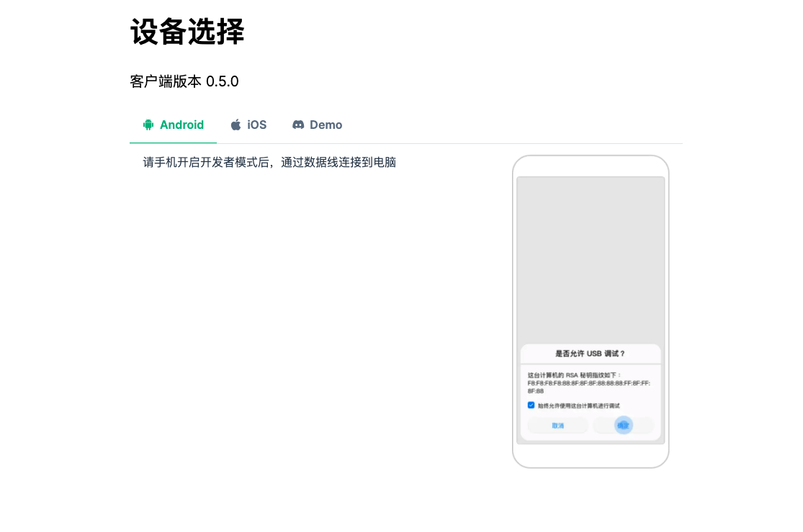Toggle the always-allow debugging checkbox

531,405
